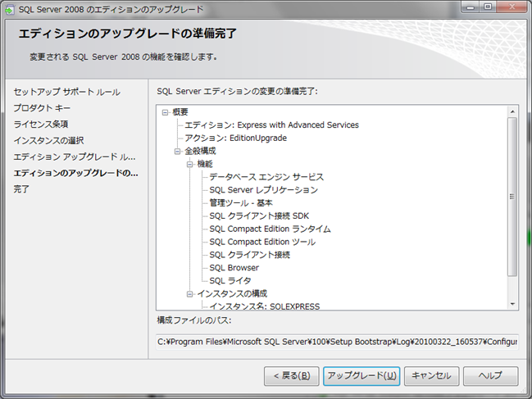
Task: Select '管理ツール - 基本' tree row
Action: tap(241, 202)
